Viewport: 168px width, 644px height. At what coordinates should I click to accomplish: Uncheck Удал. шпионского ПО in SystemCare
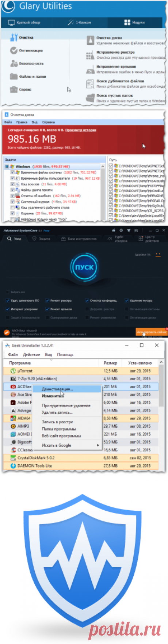click(8, 301)
